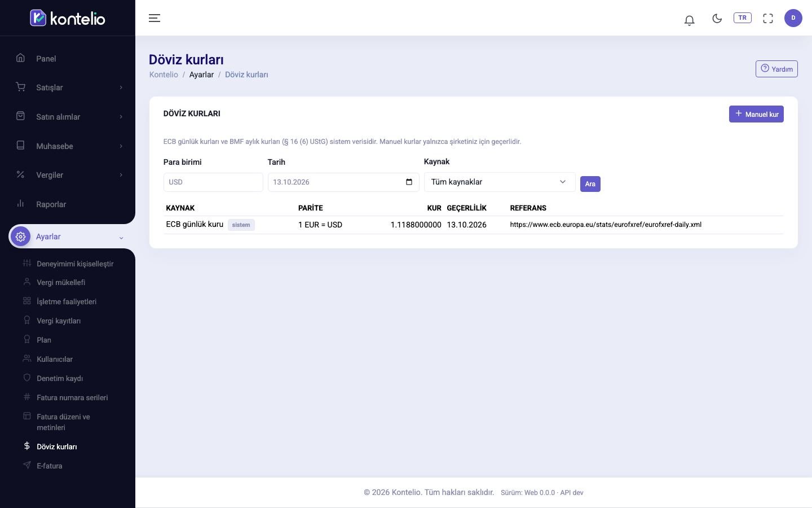This screenshot has height=508, width=812.
Task: Open the notifications bell
Action: (x=689, y=20)
